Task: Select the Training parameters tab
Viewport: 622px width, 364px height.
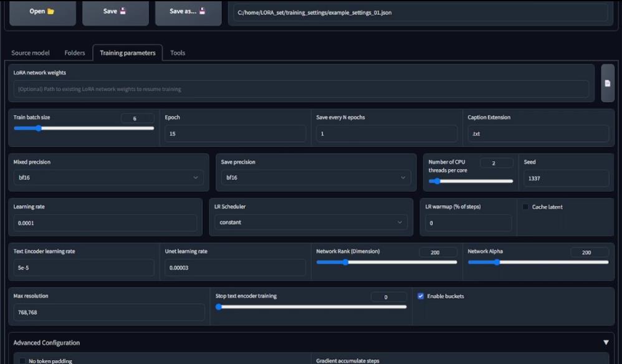Action: tap(127, 53)
